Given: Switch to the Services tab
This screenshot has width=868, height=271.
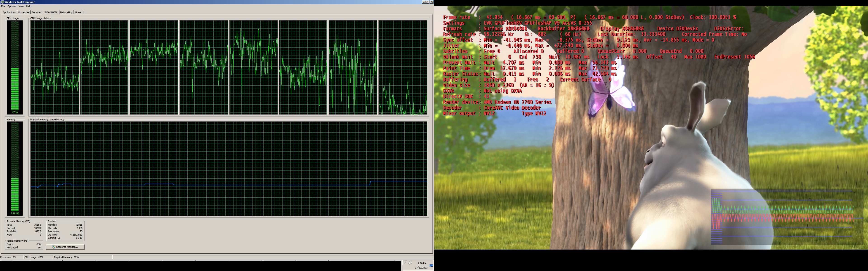Looking at the screenshot, I should click(x=36, y=12).
